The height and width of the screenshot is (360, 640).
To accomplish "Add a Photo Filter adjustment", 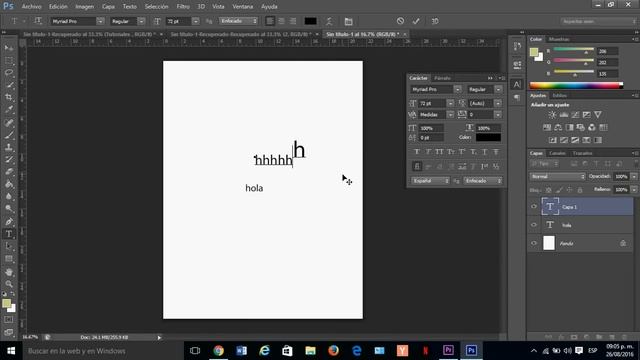I will [x=580, y=127].
